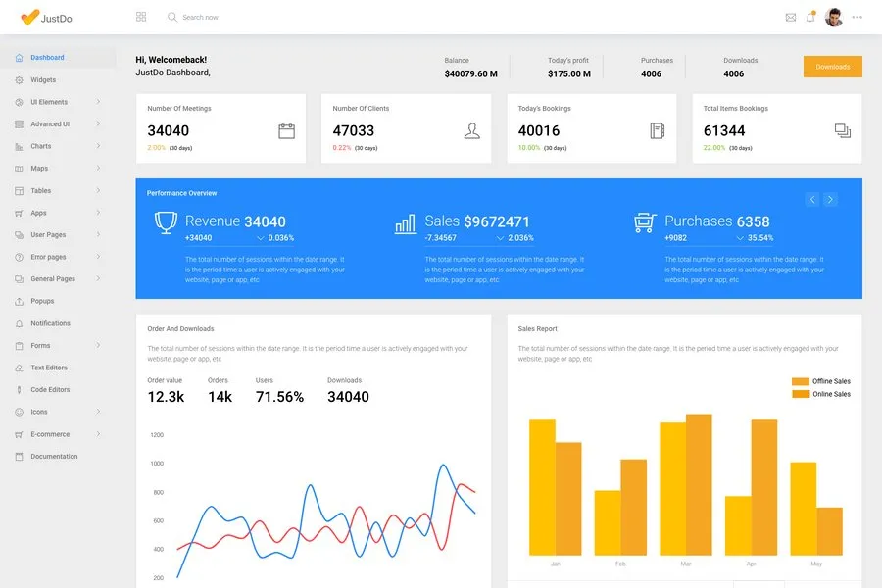Open the mail envelope icon
The image size is (882, 588).
coord(791,17)
